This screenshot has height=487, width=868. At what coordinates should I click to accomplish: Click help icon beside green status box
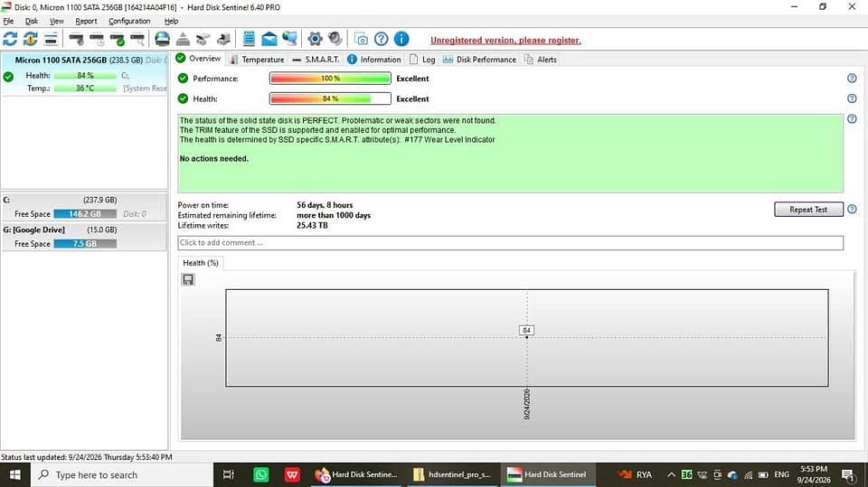852,119
